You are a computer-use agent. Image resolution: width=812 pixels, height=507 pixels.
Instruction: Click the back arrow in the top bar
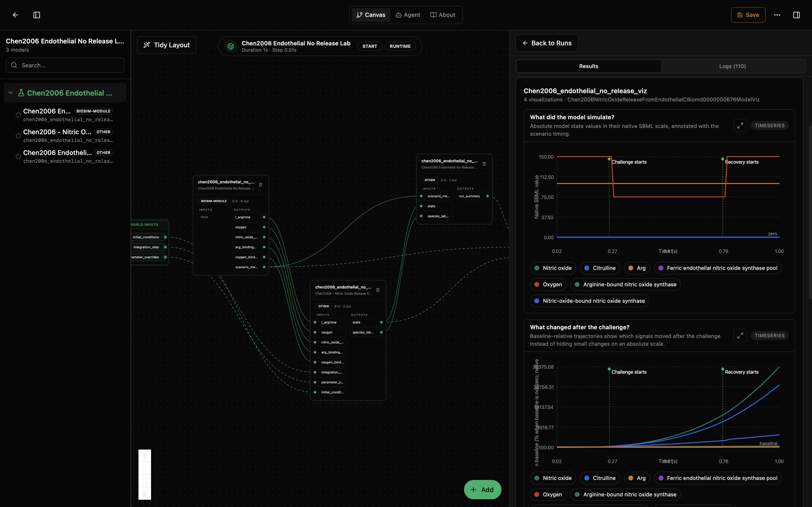click(x=15, y=15)
